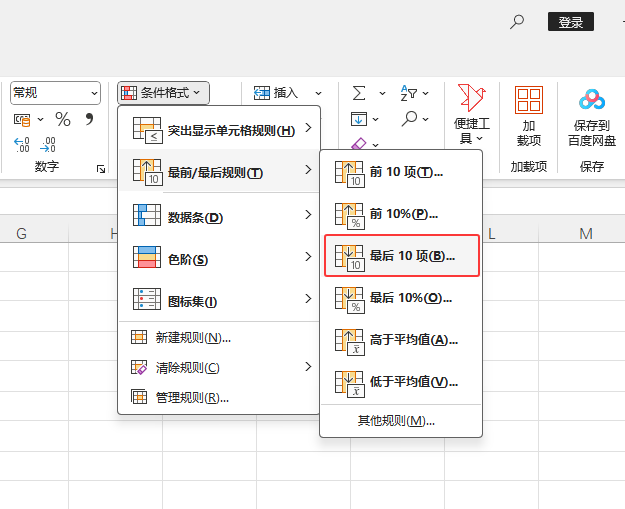This screenshot has height=509, width=625.
Task: Apply percent style icon
Action: (63, 119)
